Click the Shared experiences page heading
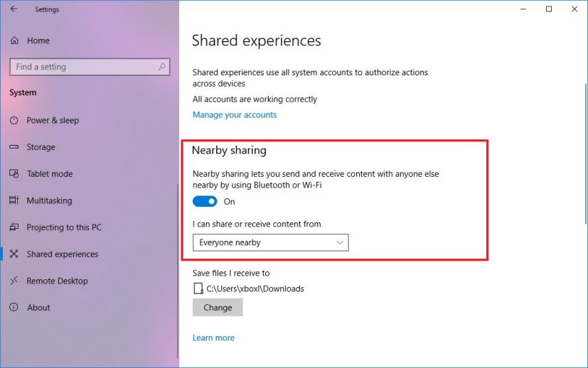588x368 pixels. 257,40
